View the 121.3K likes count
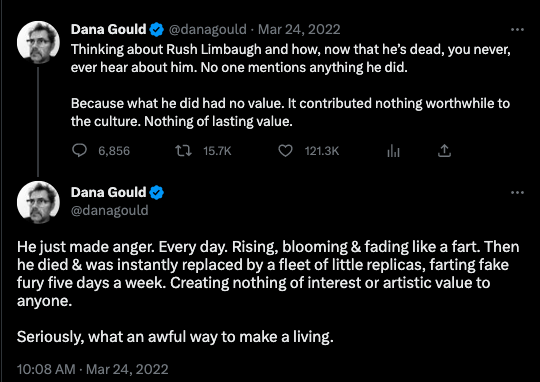This screenshot has width=540, height=382. coord(322,151)
